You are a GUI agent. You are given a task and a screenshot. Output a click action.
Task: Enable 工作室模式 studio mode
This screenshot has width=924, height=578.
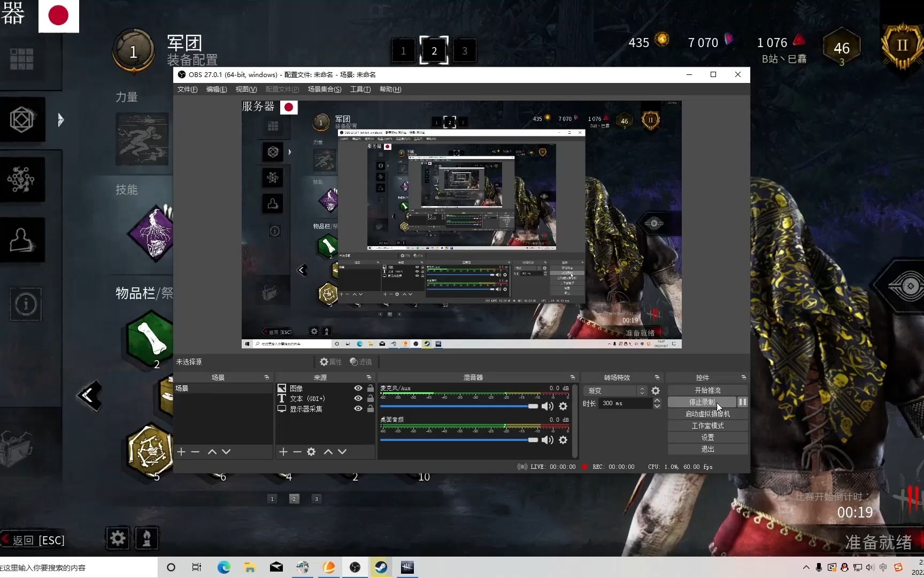coord(707,425)
